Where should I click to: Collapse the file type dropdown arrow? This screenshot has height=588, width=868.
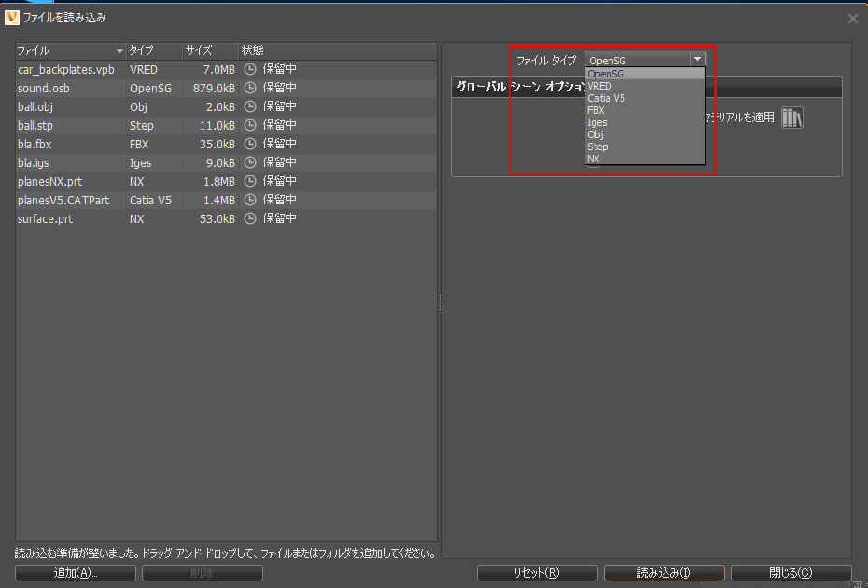coord(697,59)
